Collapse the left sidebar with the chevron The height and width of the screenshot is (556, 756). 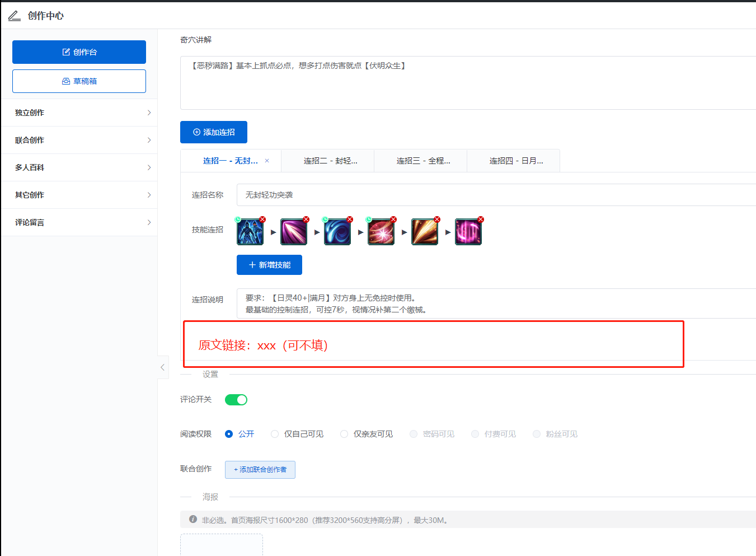tap(162, 367)
